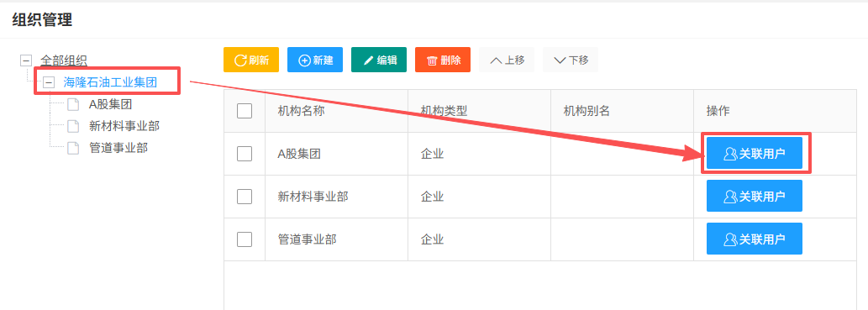
Task: Click 企业 type in the 新材料事业部 row
Action: (x=433, y=197)
